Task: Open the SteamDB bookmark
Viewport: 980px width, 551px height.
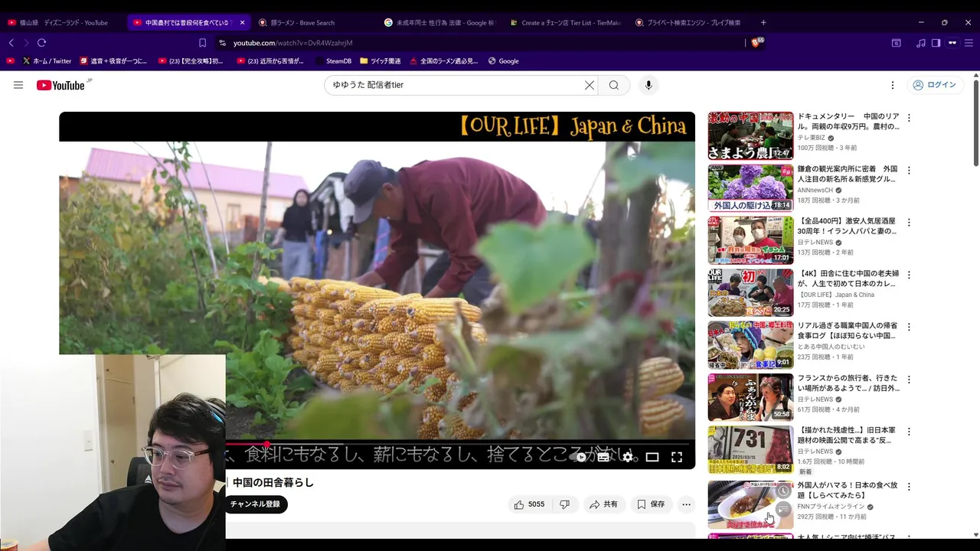Action: (x=332, y=61)
